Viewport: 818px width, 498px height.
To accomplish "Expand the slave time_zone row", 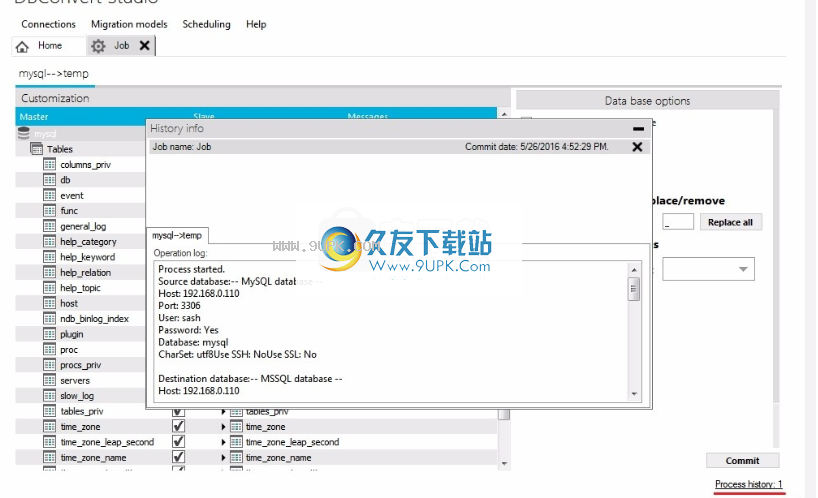I will tap(223, 427).
